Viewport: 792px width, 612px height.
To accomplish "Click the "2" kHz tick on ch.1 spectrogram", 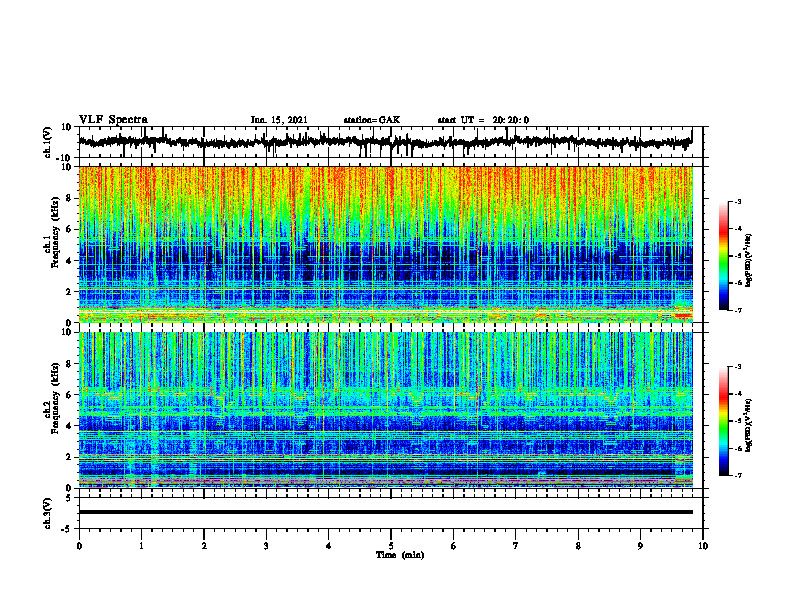I will [70, 292].
